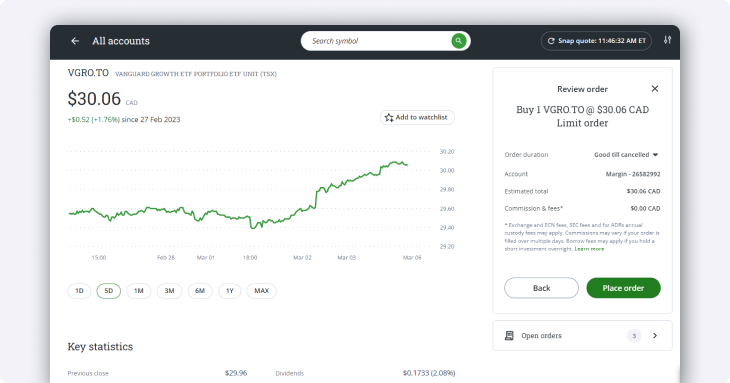
Task: Click the $30.06 price value
Action: coord(94,99)
